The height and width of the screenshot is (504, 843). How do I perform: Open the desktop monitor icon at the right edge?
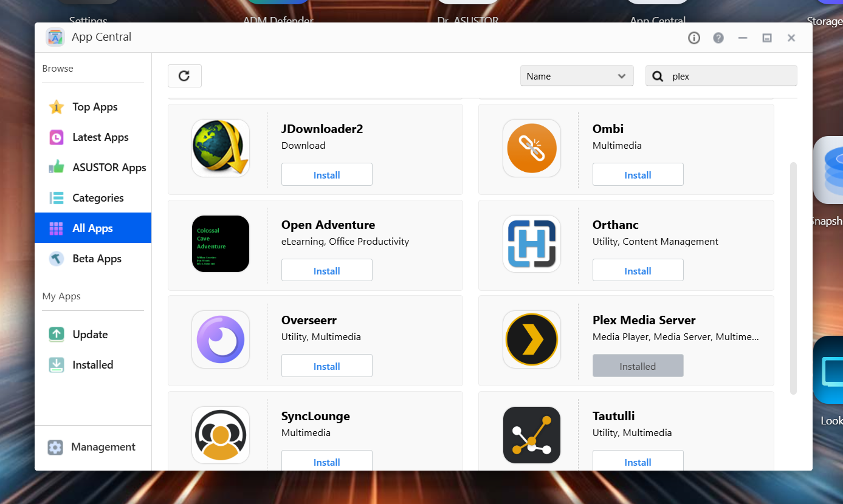[x=828, y=370]
